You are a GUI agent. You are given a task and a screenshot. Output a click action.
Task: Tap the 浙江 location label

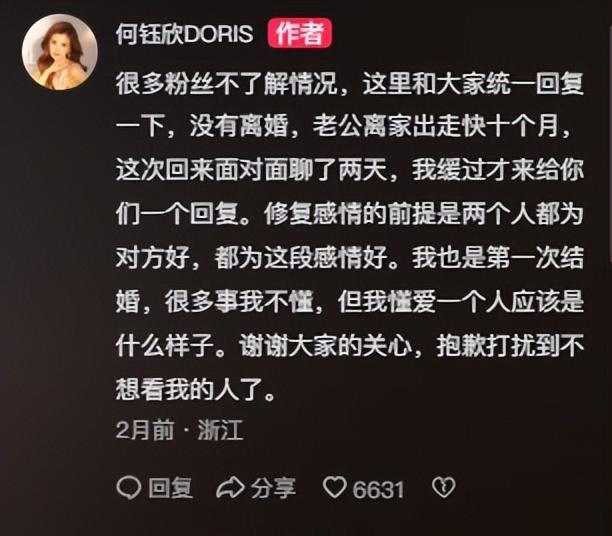(x=220, y=430)
